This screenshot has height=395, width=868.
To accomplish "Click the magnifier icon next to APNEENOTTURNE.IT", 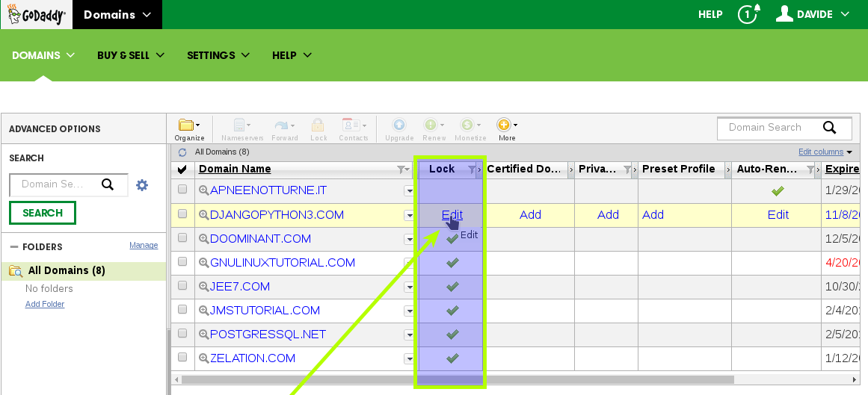I will [203, 190].
